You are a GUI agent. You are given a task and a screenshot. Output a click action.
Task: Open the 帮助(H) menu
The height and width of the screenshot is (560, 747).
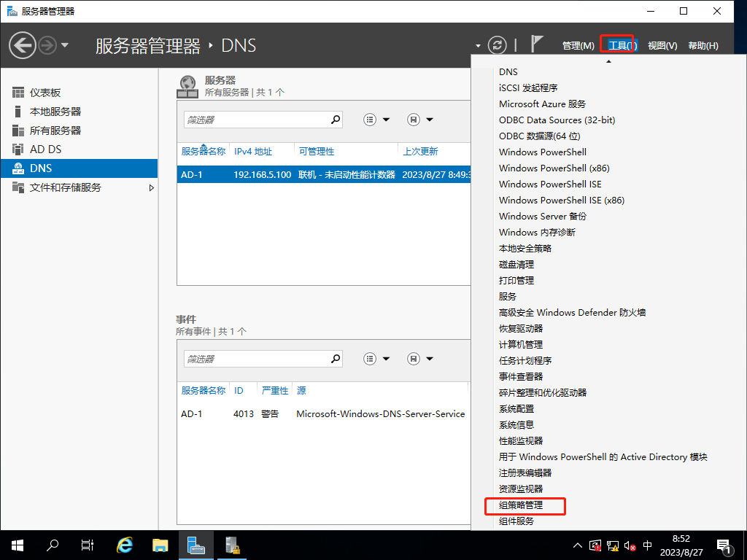pos(703,46)
